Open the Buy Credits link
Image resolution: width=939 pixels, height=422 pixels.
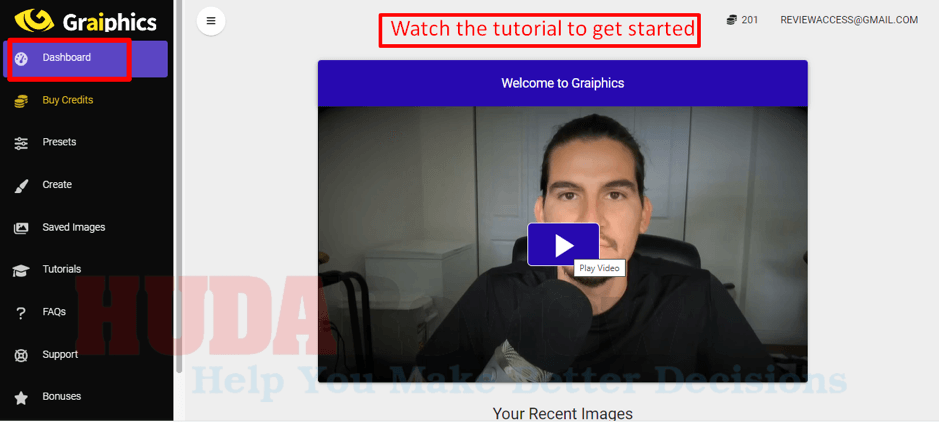click(68, 101)
